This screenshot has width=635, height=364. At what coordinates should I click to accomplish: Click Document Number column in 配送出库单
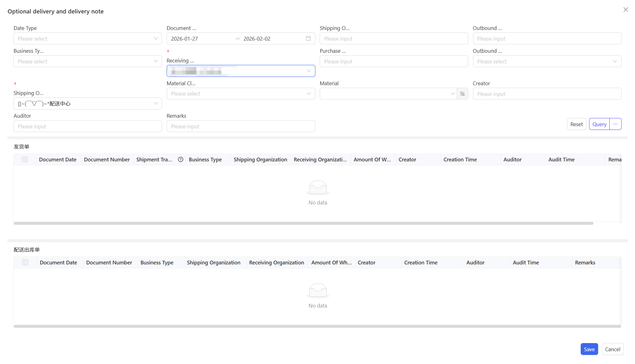(x=109, y=263)
